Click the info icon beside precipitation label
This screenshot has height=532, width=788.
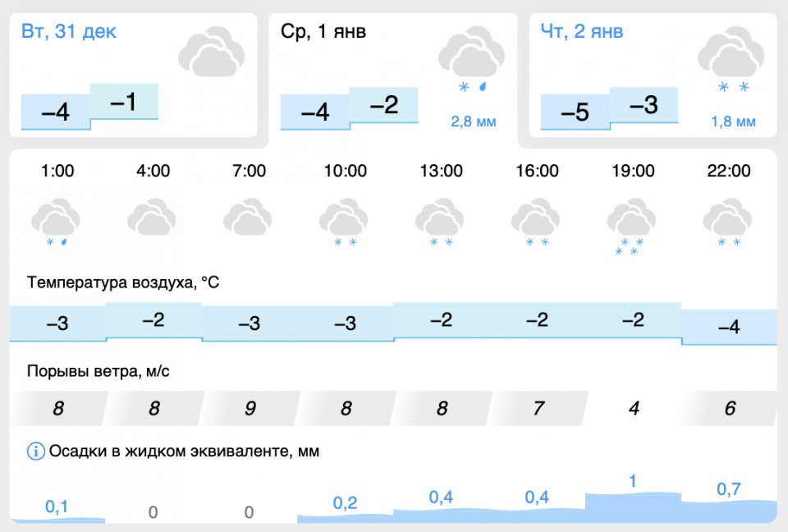coord(35,451)
